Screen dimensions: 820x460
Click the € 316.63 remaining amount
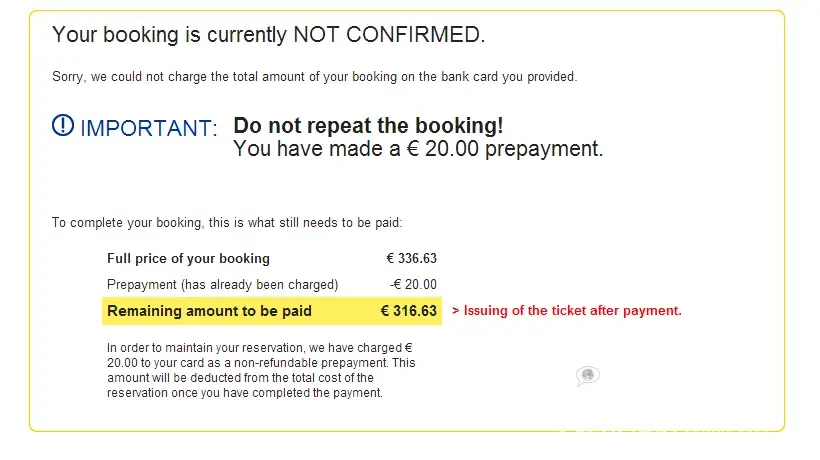[409, 311]
